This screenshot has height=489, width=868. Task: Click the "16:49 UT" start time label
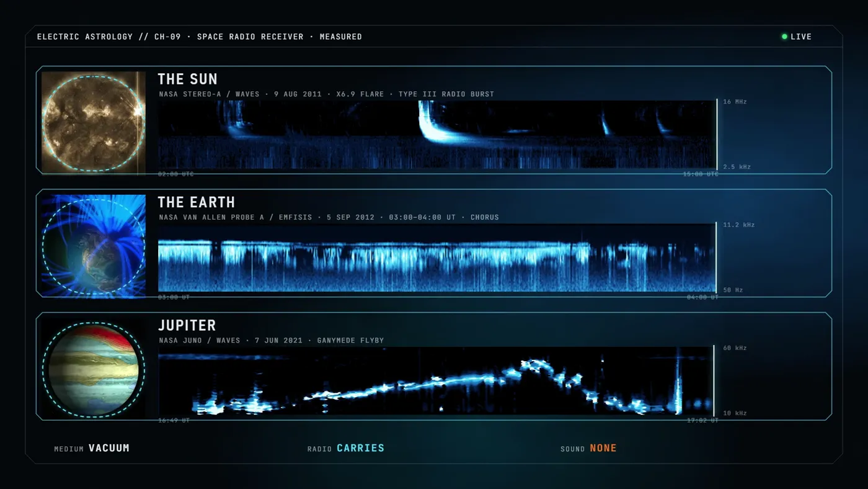click(x=174, y=420)
